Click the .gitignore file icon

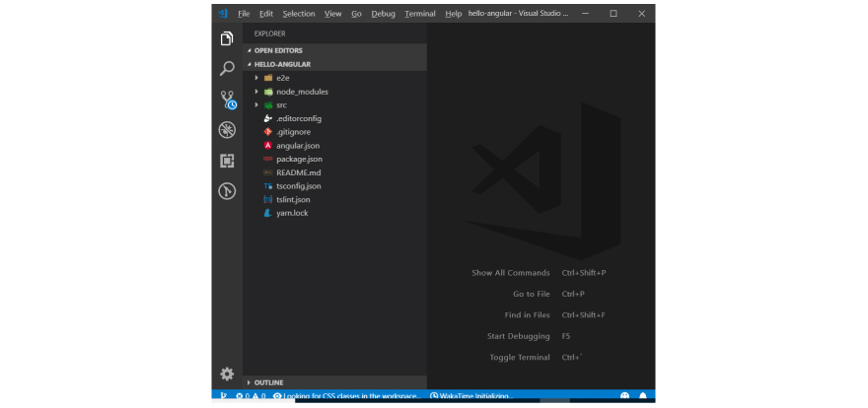click(268, 132)
